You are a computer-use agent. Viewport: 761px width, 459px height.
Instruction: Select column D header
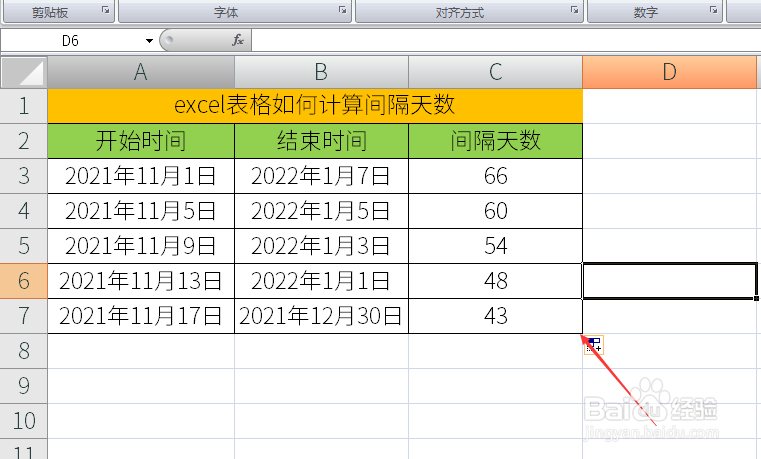669,72
